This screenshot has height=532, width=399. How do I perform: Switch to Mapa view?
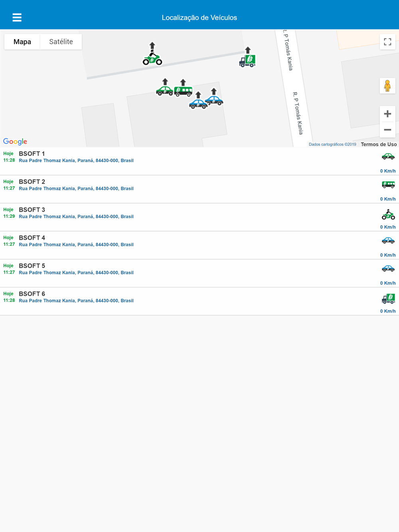(x=22, y=41)
